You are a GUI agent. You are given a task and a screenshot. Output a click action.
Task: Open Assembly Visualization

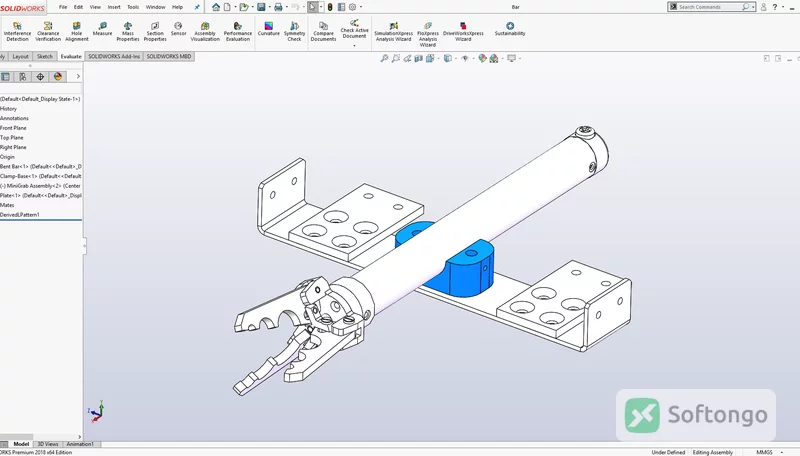click(205, 32)
